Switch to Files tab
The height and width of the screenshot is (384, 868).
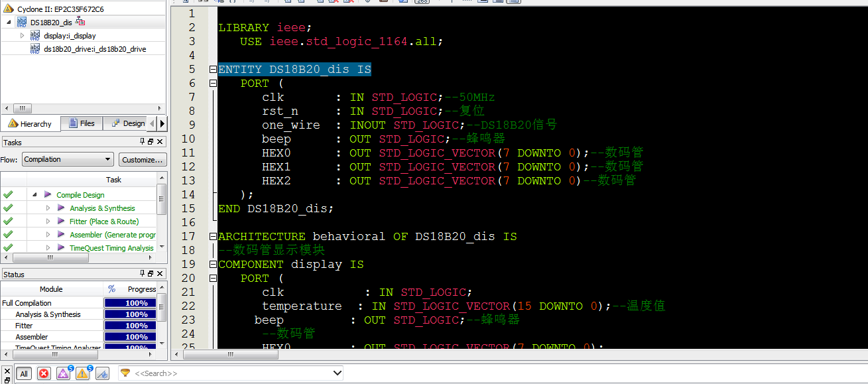[82, 123]
